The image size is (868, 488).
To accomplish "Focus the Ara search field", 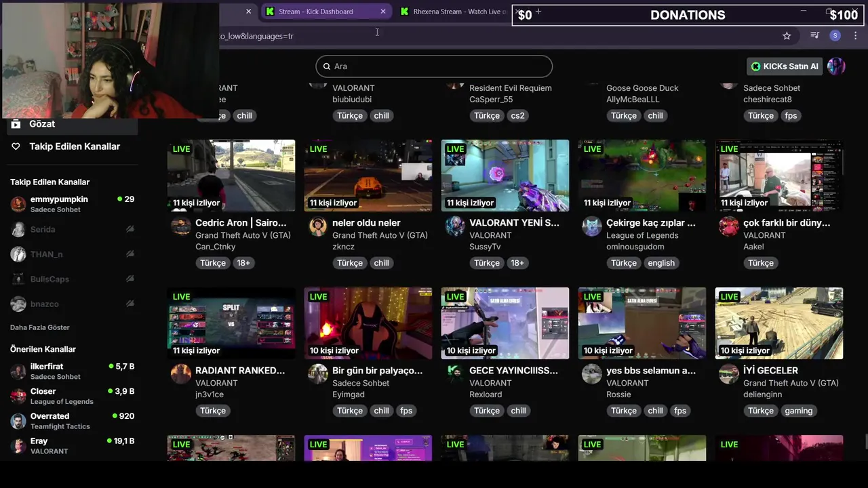I will pyautogui.click(x=434, y=66).
